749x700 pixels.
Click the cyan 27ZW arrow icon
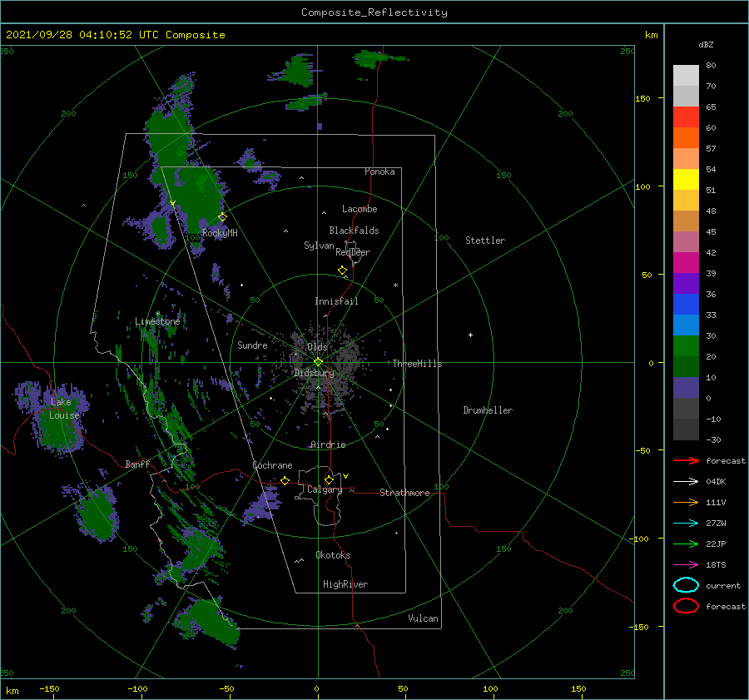686,524
